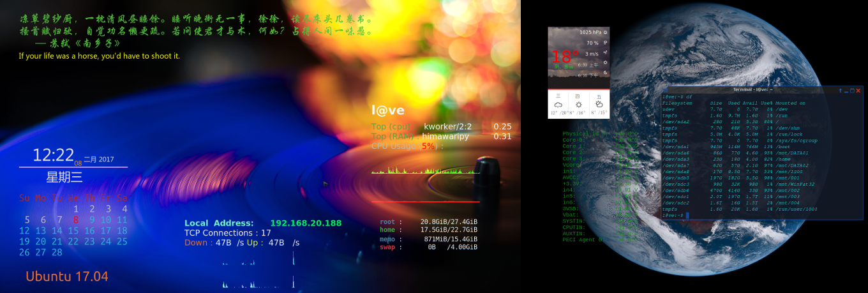Open the Terminal window menu icon
This screenshot has width=868, height=293.
pyautogui.click(x=666, y=91)
